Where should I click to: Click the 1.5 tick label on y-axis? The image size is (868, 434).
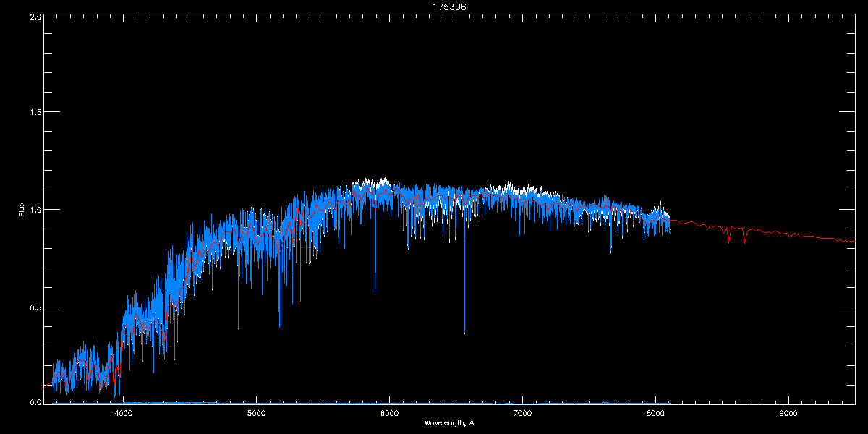34,113
